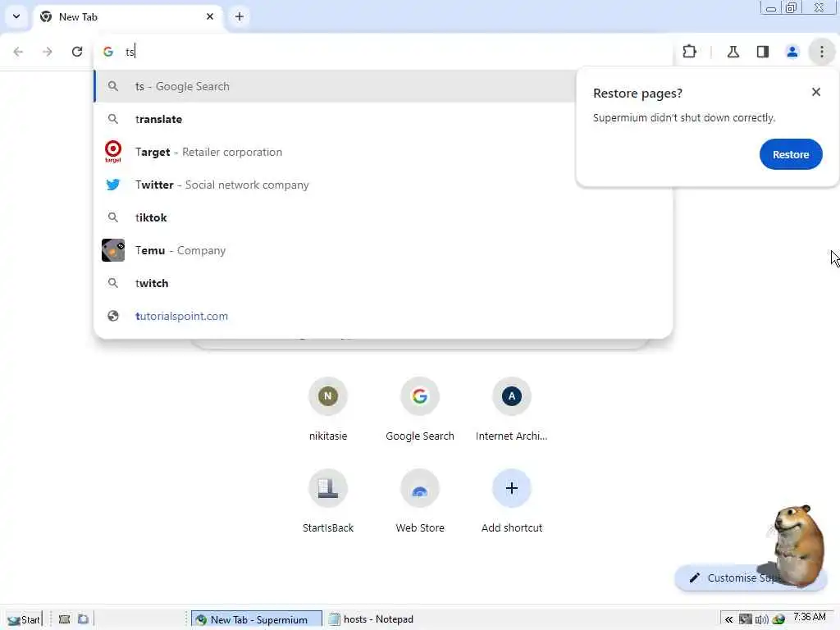Close the New Tab tab
Image resolution: width=840 pixels, height=630 pixels.
pos(210,16)
